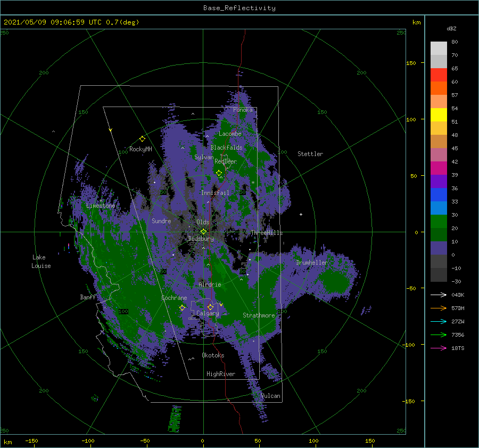The width and height of the screenshot is (479, 448).
Task: Select the bright yellow 51-54 dBZ swatch
Action: click(x=439, y=115)
